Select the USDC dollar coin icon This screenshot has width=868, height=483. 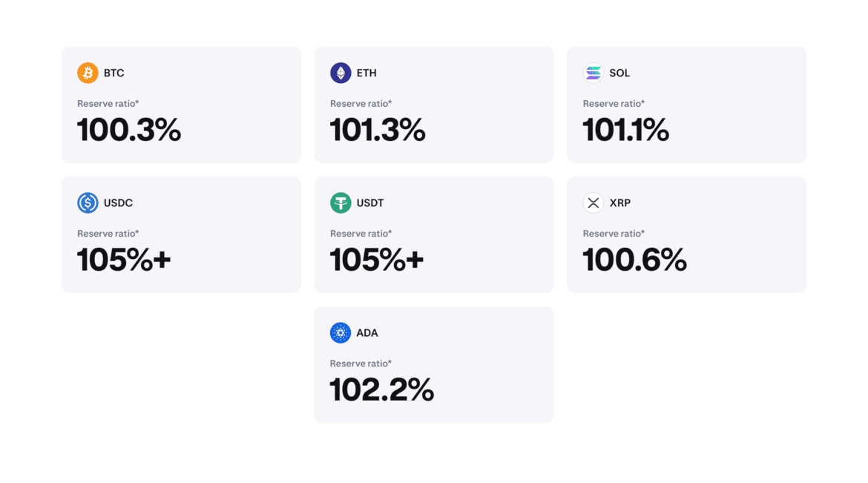point(88,203)
